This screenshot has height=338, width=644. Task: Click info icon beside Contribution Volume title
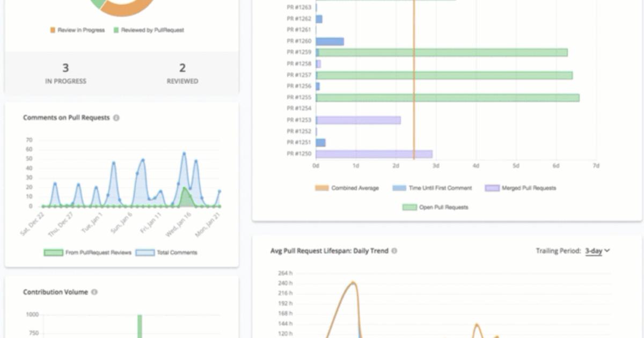coord(94,292)
